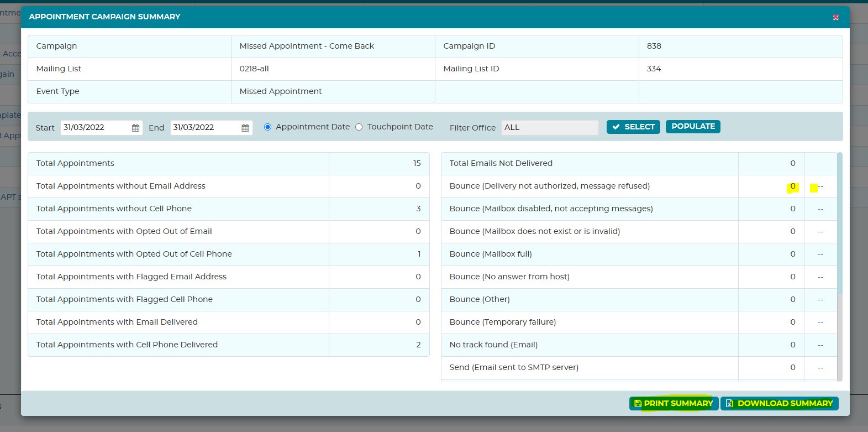This screenshot has height=432, width=868.
Task: Click the dash link in Bounce (Mailbox does not exist) row
Action: point(820,232)
